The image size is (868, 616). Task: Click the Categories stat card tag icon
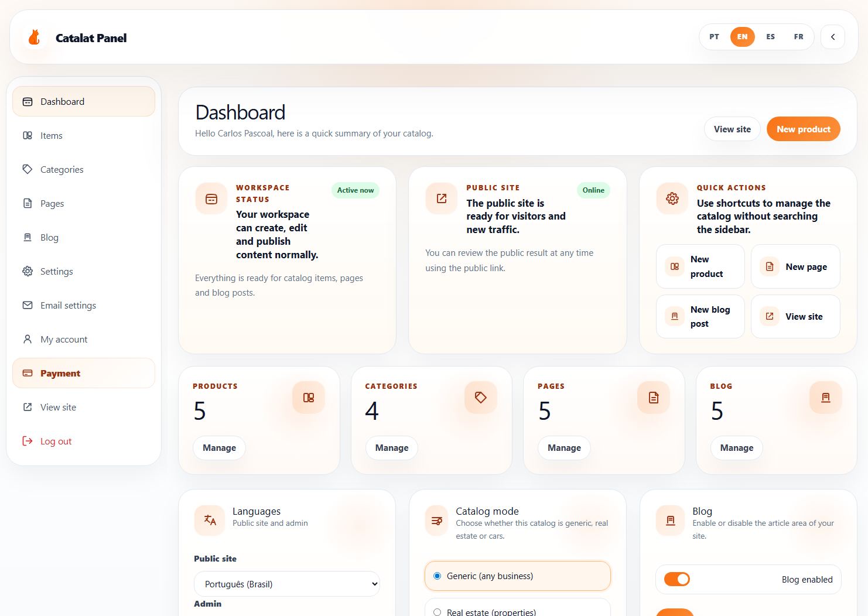[x=481, y=398]
